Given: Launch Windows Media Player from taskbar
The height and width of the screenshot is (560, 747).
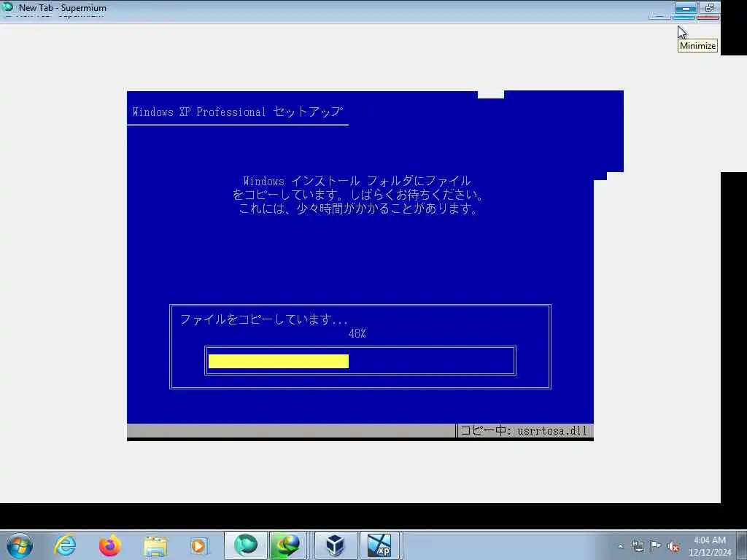Looking at the screenshot, I should 199,545.
